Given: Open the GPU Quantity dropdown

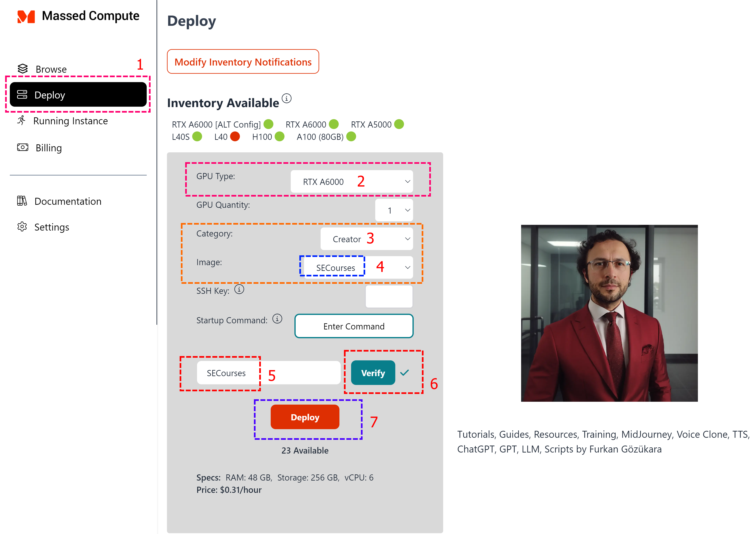Looking at the screenshot, I should coord(394,210).
